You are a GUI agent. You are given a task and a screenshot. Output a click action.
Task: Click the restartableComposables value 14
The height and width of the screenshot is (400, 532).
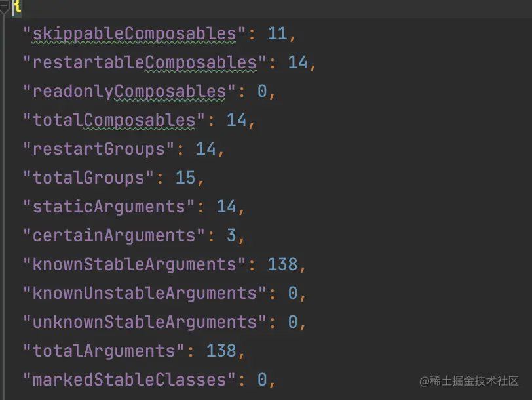tap(298, 62)
